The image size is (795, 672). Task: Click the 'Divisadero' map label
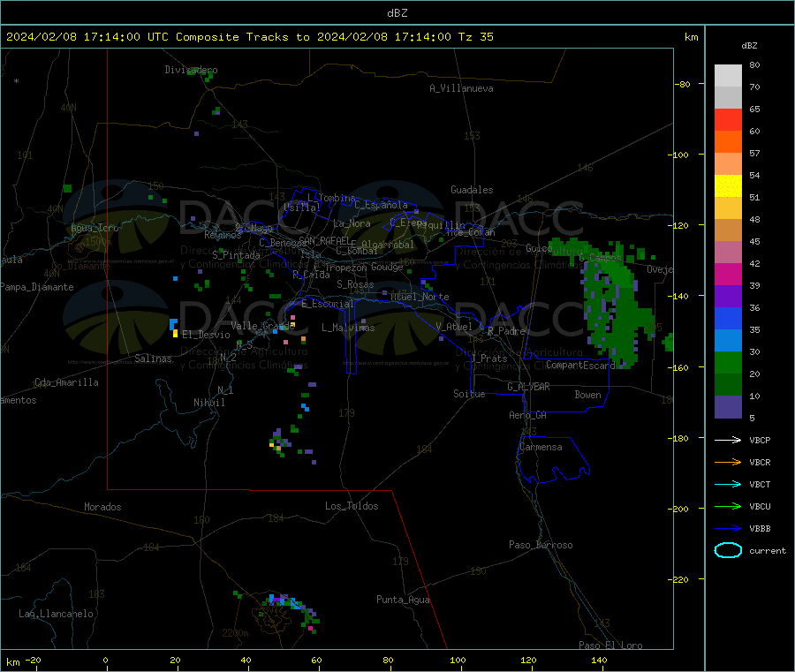coord(191,70)
